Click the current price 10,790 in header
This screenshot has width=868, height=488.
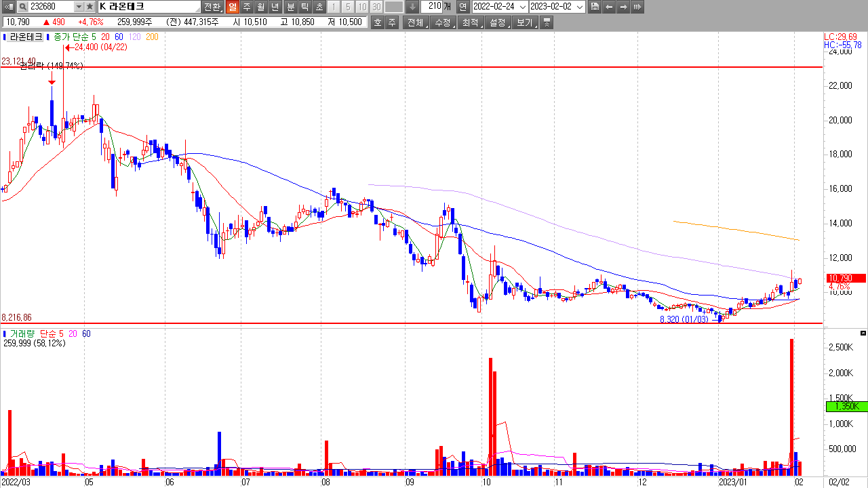pos(17,22)
